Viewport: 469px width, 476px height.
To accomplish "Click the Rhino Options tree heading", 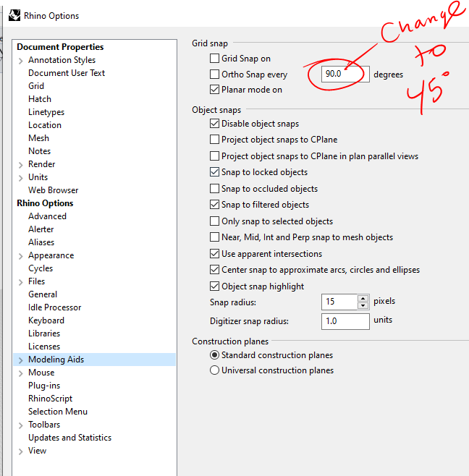I will tap(45, 203).
